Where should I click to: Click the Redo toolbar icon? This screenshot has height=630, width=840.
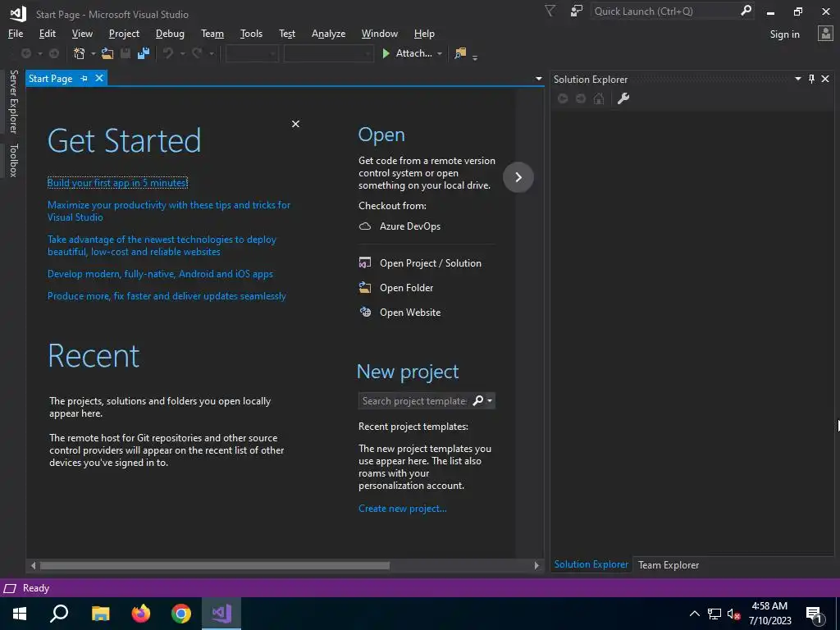click(197, 53)
